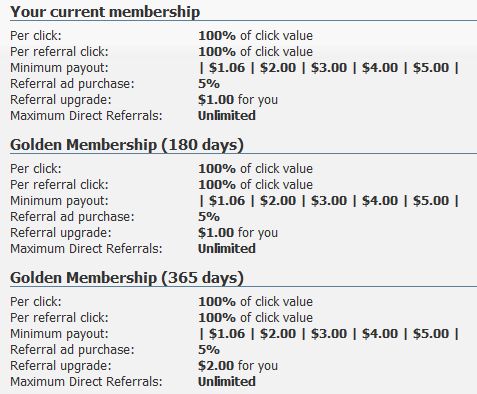Click 'Unlimited' under 365 days membership

click(x=227, y=382)
